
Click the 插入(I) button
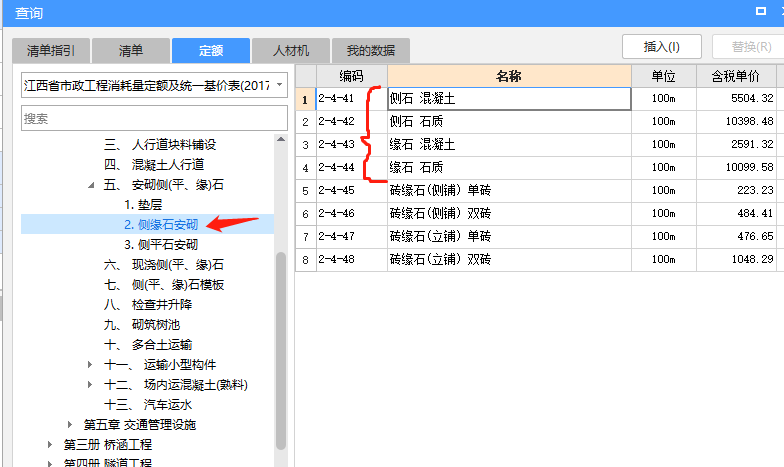click(x=662, y=46)
